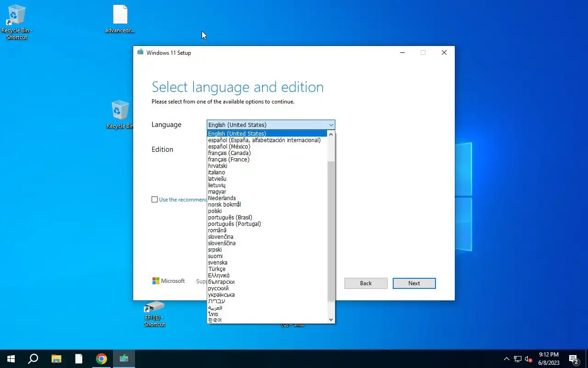Open the blank document icon in taskbar
Screen dimensions: 588x368
coord(79,359)
